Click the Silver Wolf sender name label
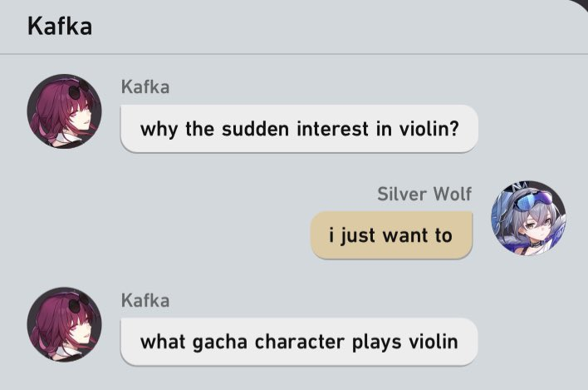This screenshot has width=588, height=390. [424, 194]
